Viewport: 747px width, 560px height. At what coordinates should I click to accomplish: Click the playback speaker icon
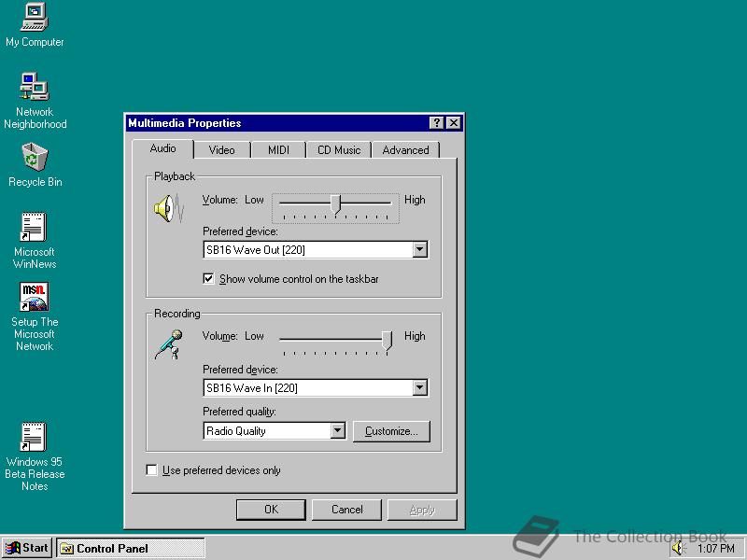pyautogui.click(x=169, y=208)
